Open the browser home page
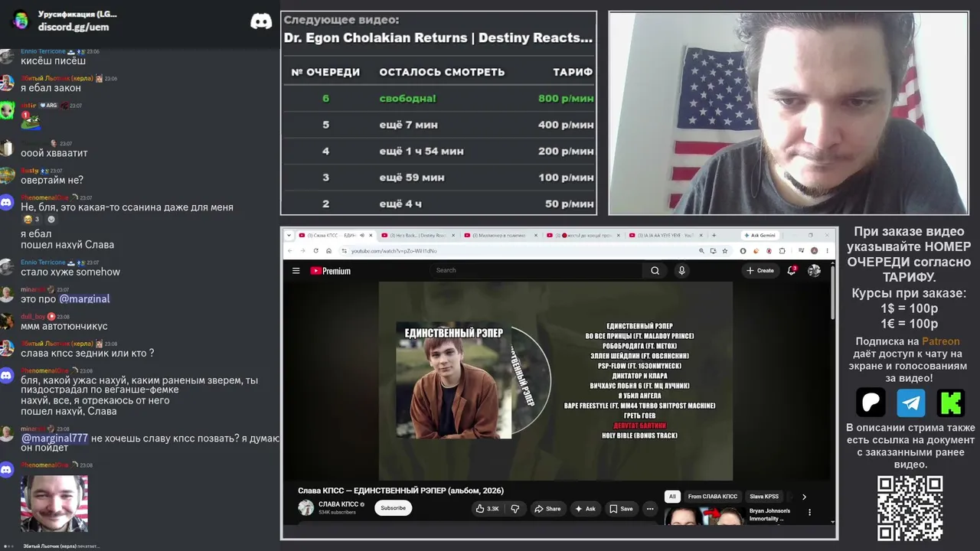Image resolution: width=980 pixels, height=551 pixels. tap(328, 250)
